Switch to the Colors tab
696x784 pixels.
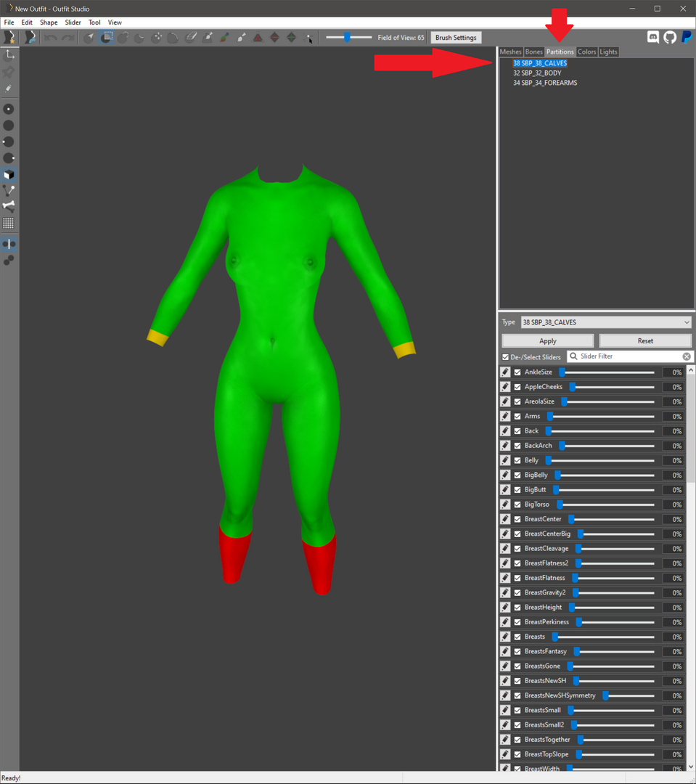[x=586, y=52]
